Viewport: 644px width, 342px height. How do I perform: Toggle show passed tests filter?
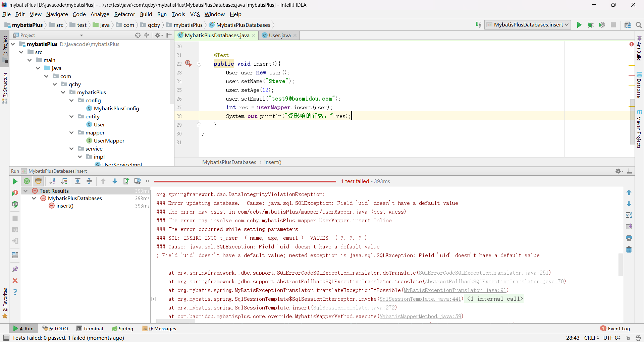[x=27, y=181]
